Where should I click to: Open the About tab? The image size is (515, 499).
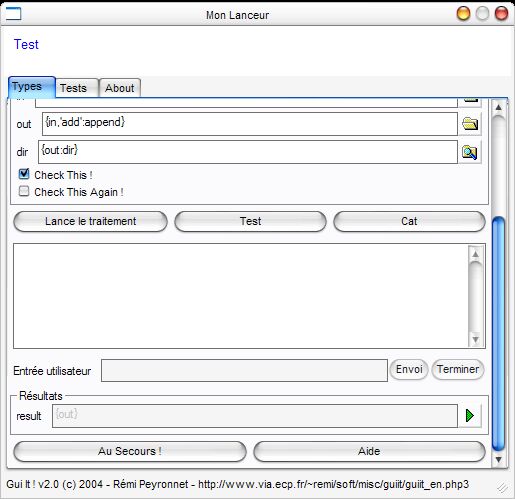120,88
